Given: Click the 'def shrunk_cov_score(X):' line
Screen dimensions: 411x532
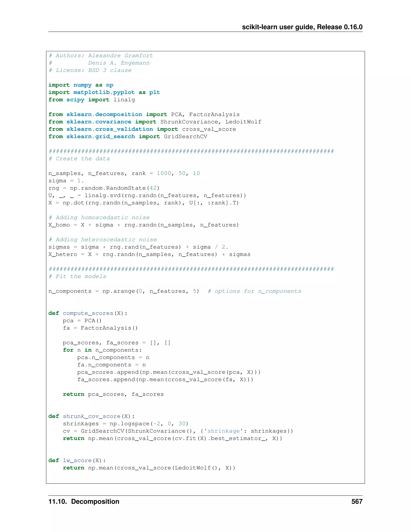Looking at the screenshot, I should (x=92, y=416).
